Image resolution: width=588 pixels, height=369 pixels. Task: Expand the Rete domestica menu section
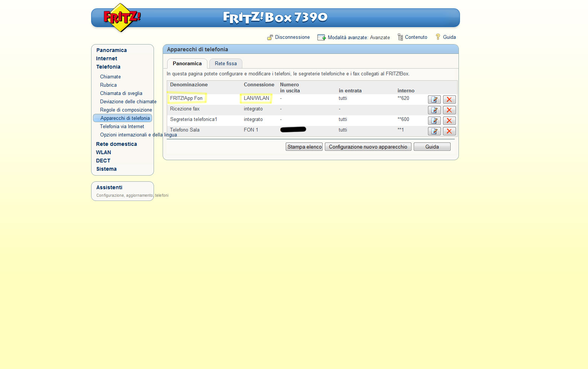point(116,144)
